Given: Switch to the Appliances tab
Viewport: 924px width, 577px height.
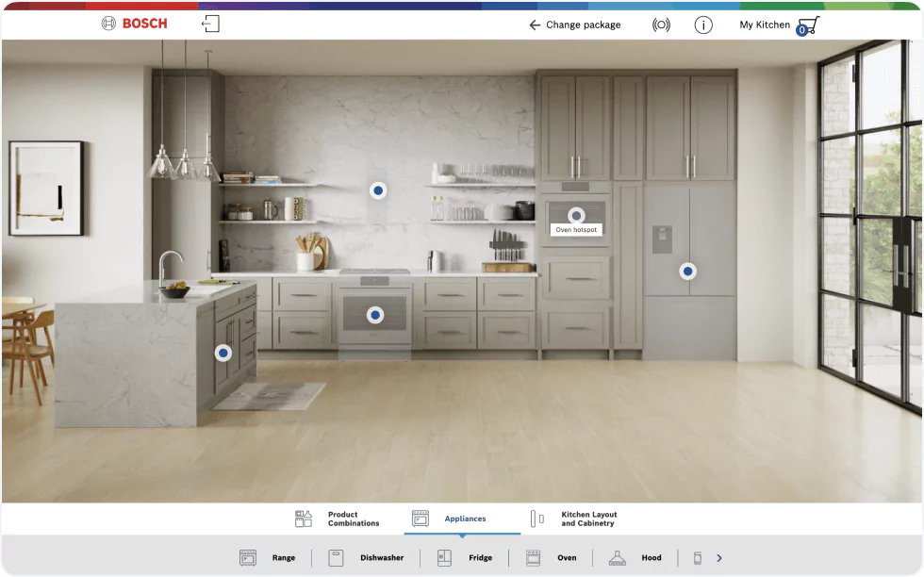Looking at the screenshot, I should pyautogui.click(x=462, y=519).
